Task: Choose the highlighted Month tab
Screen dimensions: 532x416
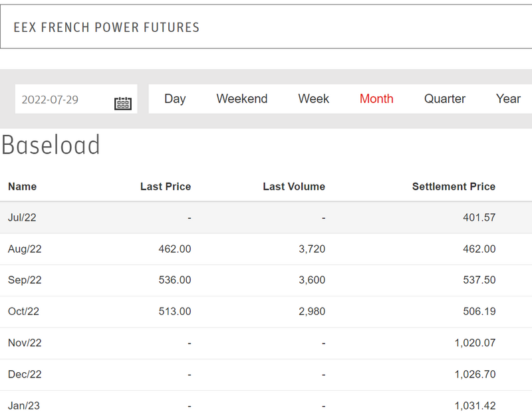Action: pyautogui.click(x=376, y=99)
